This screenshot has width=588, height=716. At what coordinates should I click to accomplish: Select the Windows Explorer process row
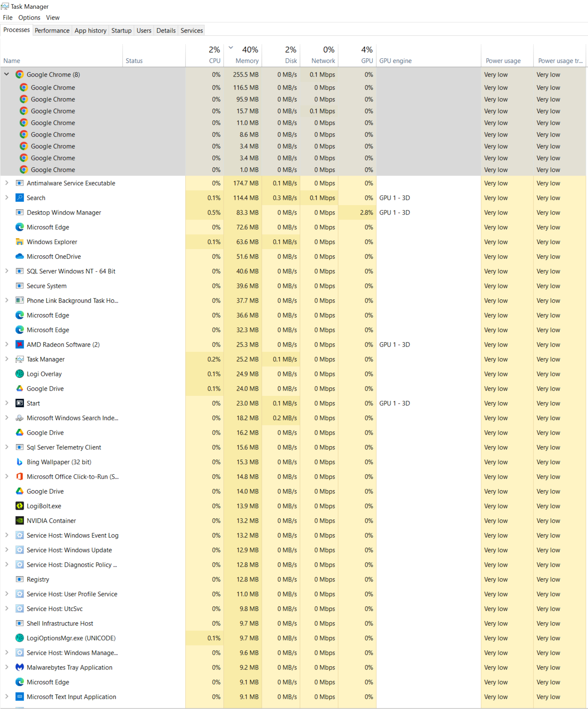pyautogui.click(x=293, y=242)
